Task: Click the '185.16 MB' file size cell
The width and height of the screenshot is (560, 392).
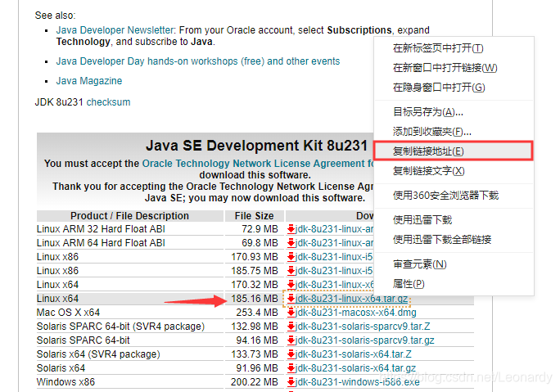Action: click(x=255, y=299)
